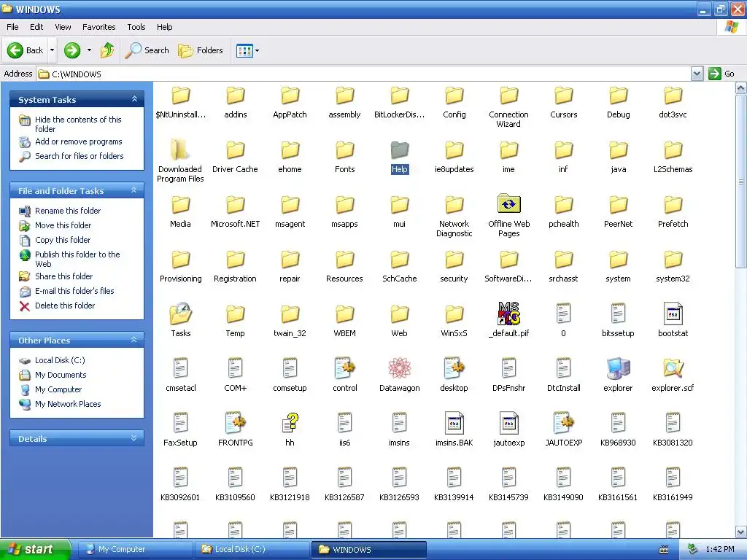Go back with the Back button

[x=26, y=50]
